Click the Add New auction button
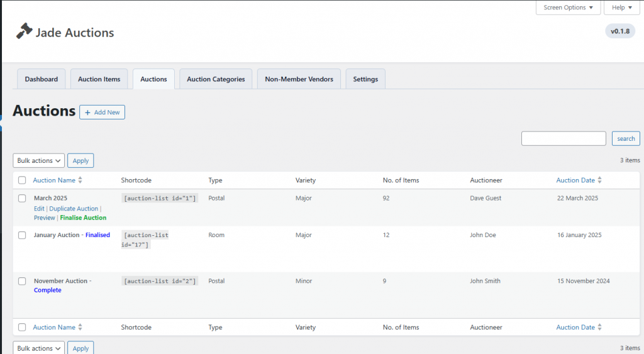 pyautogui.click(x=102, y=113)
